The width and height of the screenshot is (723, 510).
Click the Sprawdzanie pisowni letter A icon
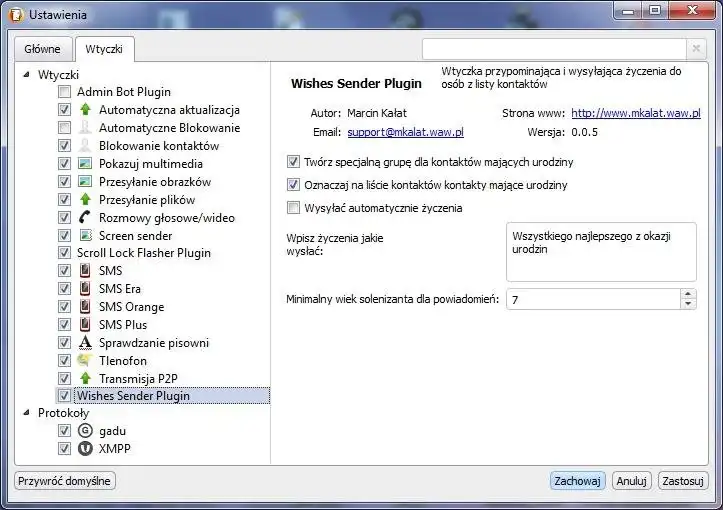85,343
